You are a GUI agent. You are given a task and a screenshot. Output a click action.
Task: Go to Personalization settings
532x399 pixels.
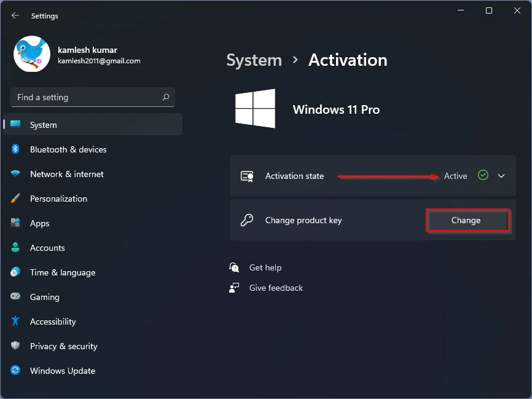(x=93, y=199)
